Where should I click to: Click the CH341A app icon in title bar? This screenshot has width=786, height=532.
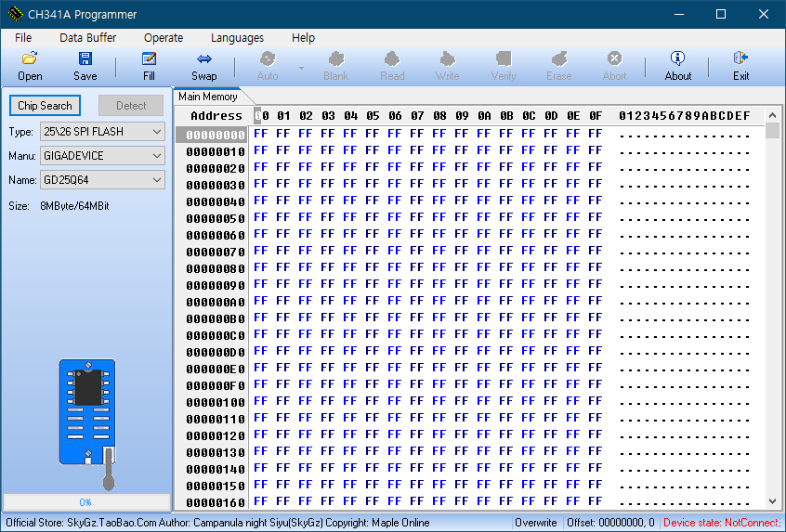pos(15,14)
